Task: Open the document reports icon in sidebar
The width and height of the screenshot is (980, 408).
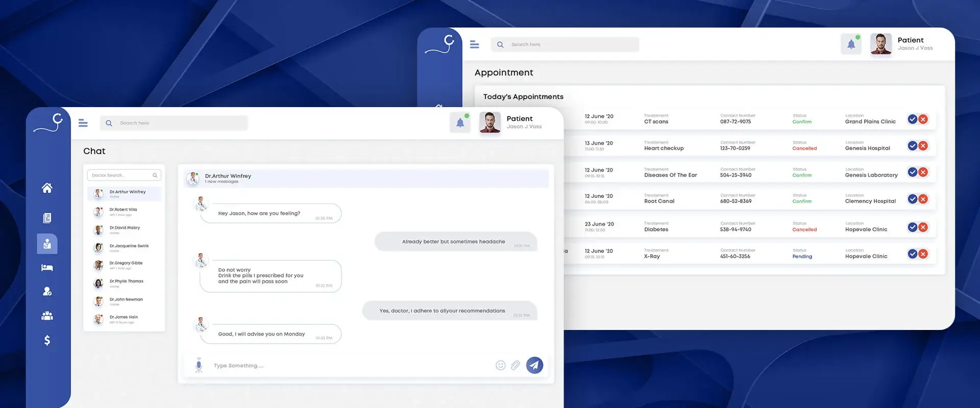Action: point(47,218)
